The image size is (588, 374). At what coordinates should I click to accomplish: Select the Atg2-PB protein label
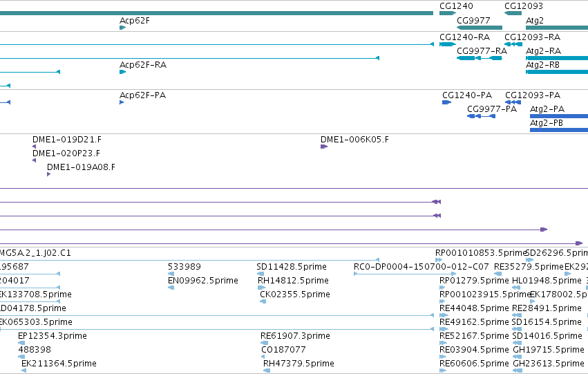click(546, 123)
